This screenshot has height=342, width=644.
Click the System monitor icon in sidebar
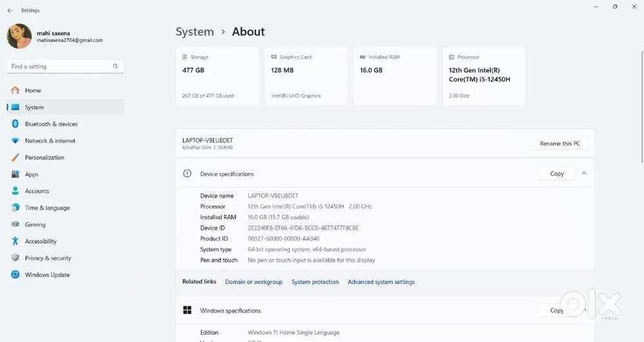coord(15,107)
